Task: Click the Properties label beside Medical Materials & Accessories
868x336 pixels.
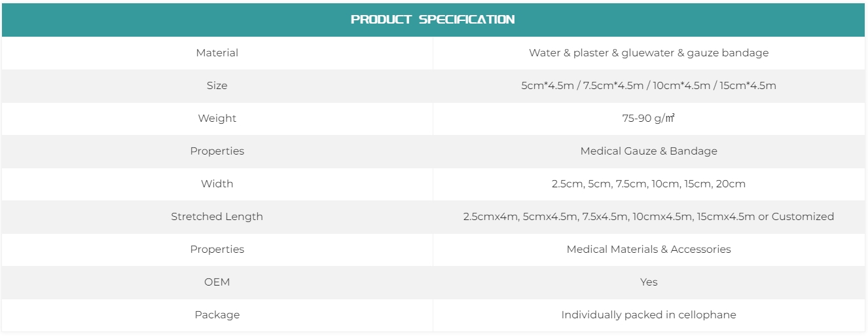Action: 217,250
